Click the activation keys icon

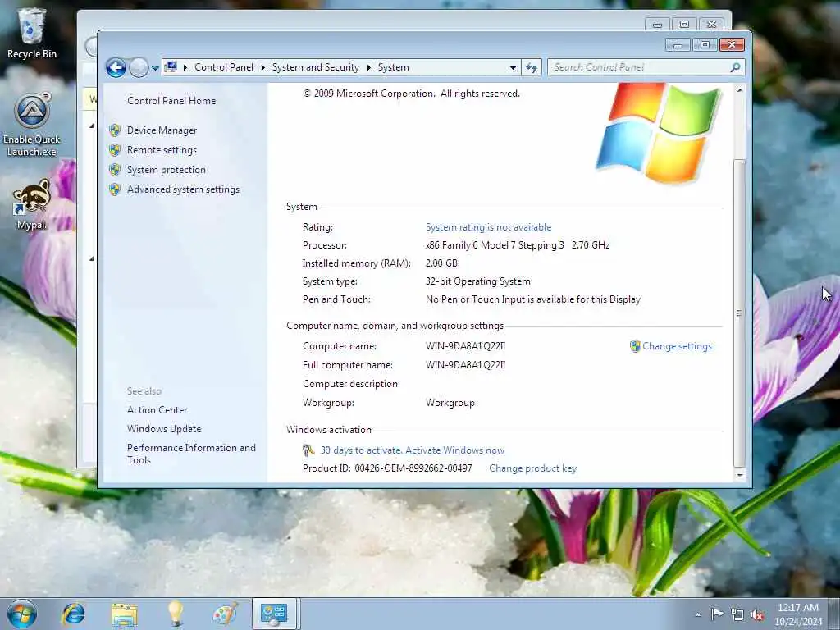[x=308, y=450]
